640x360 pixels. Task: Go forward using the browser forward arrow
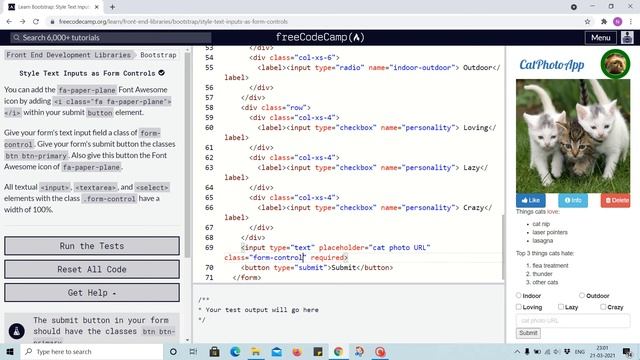(22, 22)
